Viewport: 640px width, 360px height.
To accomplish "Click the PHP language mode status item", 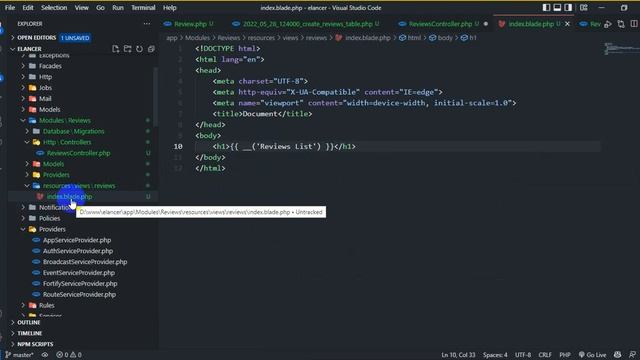I will tap(565, 355).
